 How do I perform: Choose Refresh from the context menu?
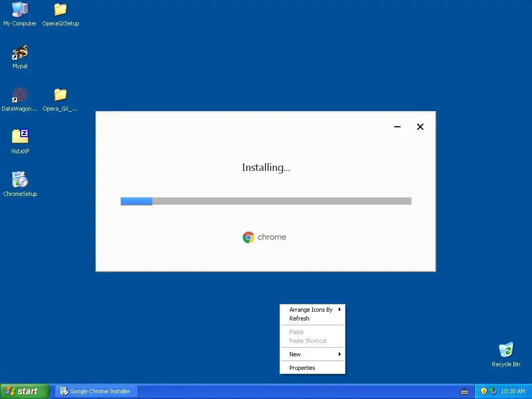[x=312, y=318]
